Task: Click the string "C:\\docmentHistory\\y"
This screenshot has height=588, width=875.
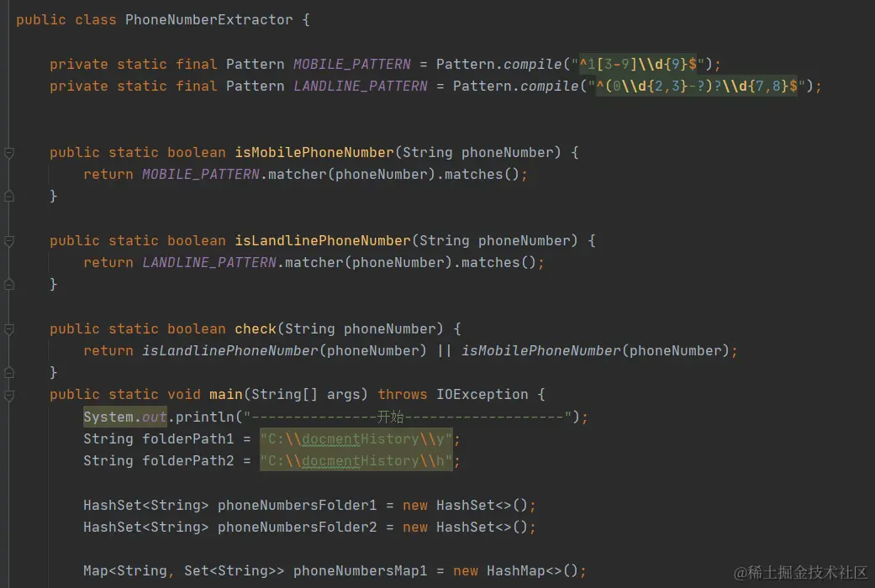Action: [x=356, y=439]
